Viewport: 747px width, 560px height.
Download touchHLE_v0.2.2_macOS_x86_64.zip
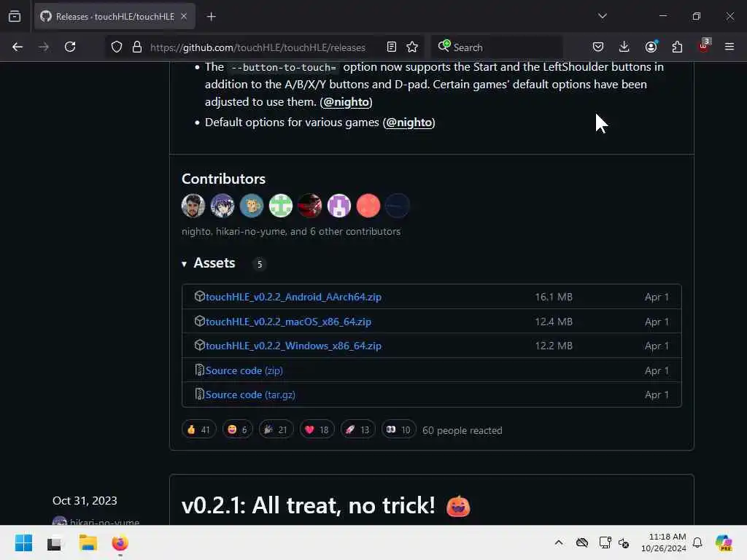click(288, 322)
